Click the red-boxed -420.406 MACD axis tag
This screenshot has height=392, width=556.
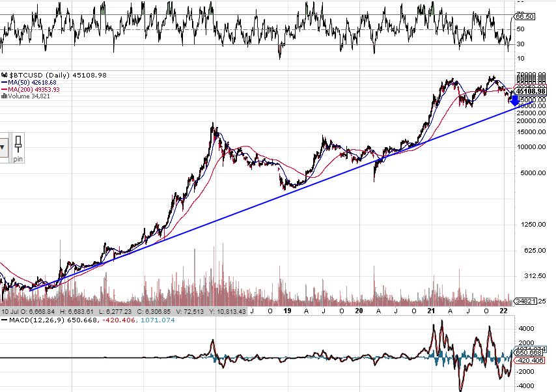coord(529,361)
